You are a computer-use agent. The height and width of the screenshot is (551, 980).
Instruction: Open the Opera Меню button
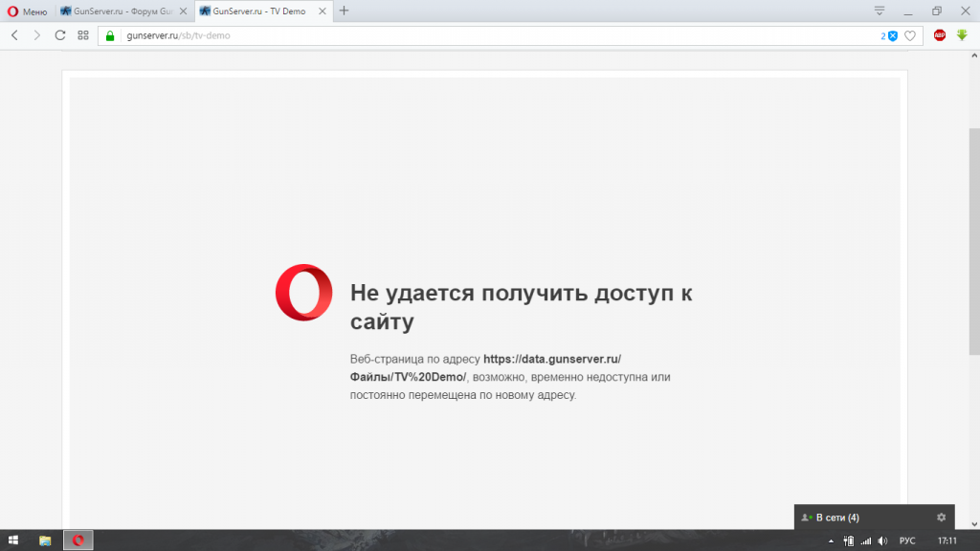(28, 11)
